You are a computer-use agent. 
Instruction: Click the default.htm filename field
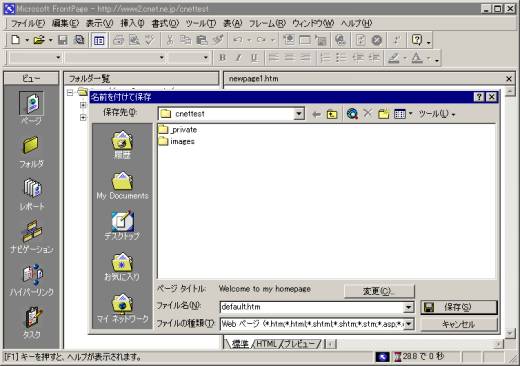[x=312, y=307]
